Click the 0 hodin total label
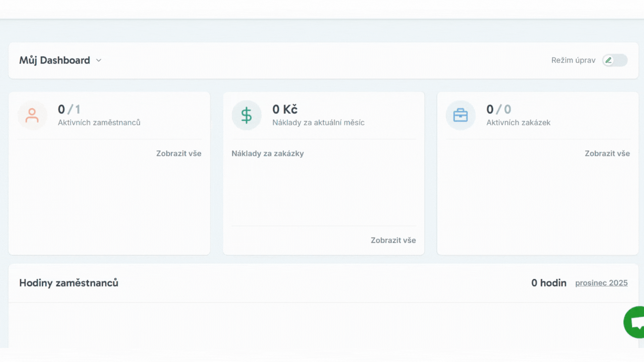The height and width of the screenshot is (362, 644). click(549, 283)
